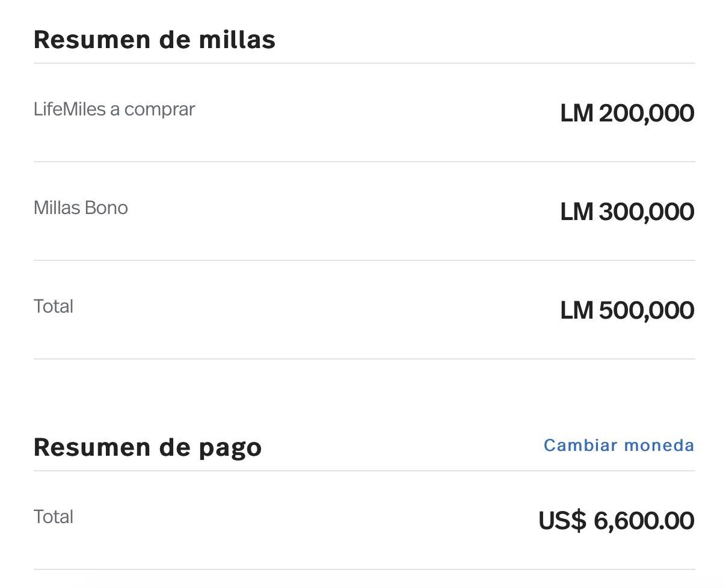Click the LM prefix before 500,000
Image resolution: width=723 pixels, height=588 pixels.
tap(577, 310)
